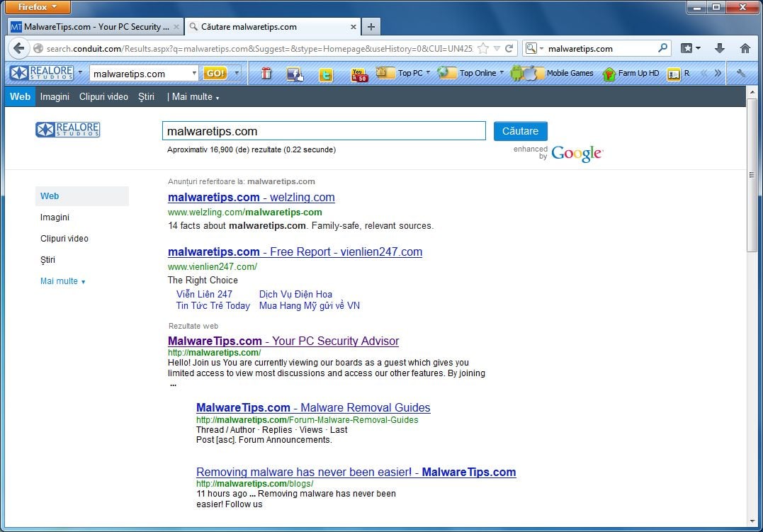This screenshot has height=532, width=763.
Task: Open the toolbar search box history dropdown
Action: pyautogui.click(x=193, y=73)
